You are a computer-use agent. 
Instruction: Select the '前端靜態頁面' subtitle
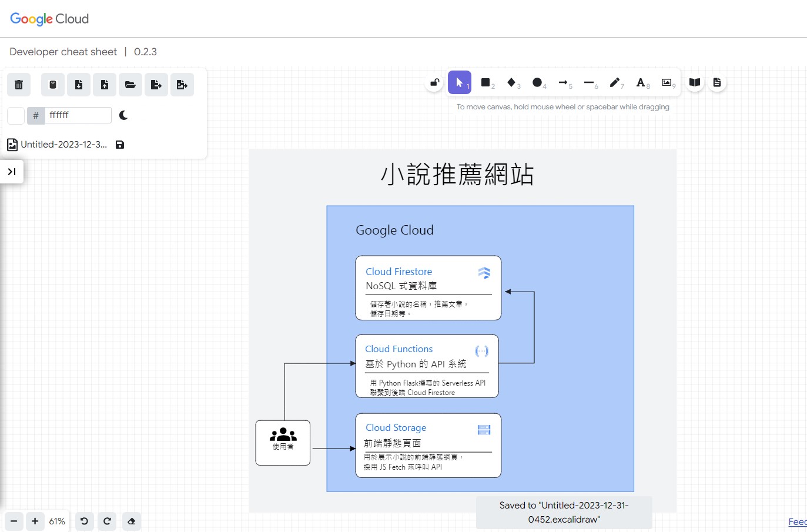(x=392, y=443)
